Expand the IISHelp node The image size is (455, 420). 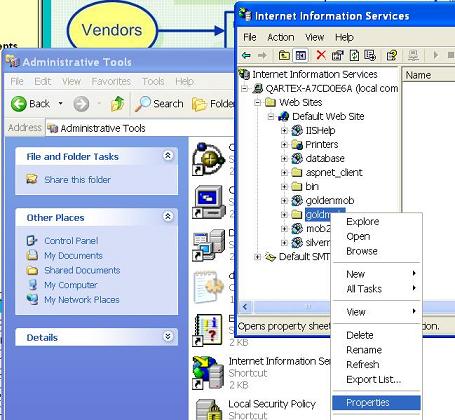pyautogui.click(x=284, y=130)
